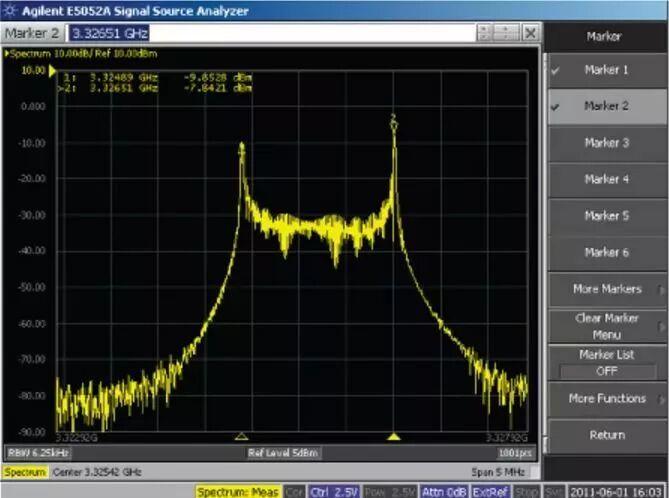Expand the More Markers submenu

pos(607,289)
